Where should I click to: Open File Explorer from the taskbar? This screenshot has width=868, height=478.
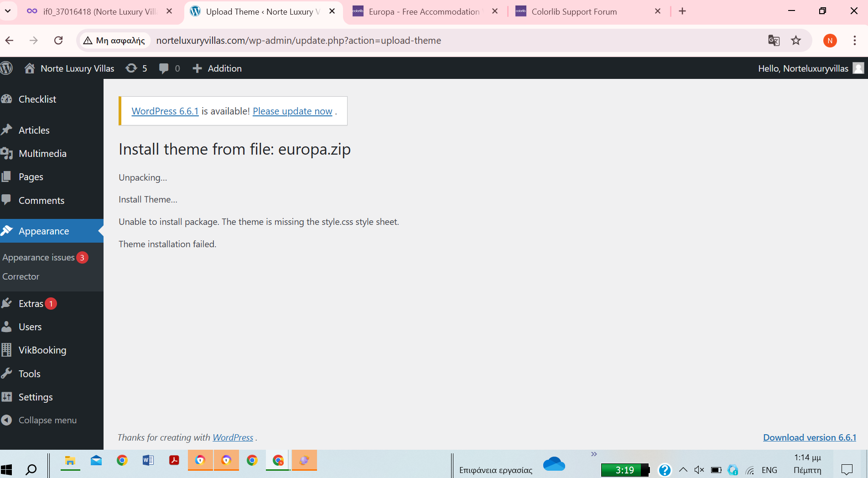click(70, 461)
